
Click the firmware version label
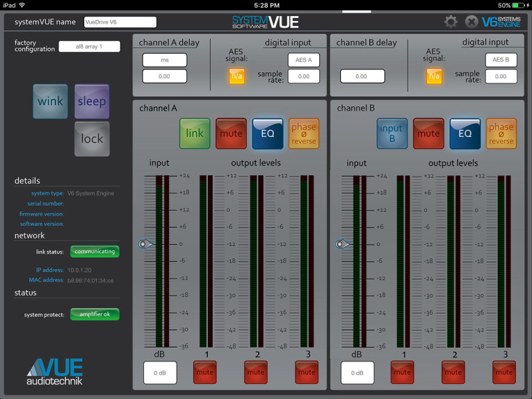coord(42,213)
